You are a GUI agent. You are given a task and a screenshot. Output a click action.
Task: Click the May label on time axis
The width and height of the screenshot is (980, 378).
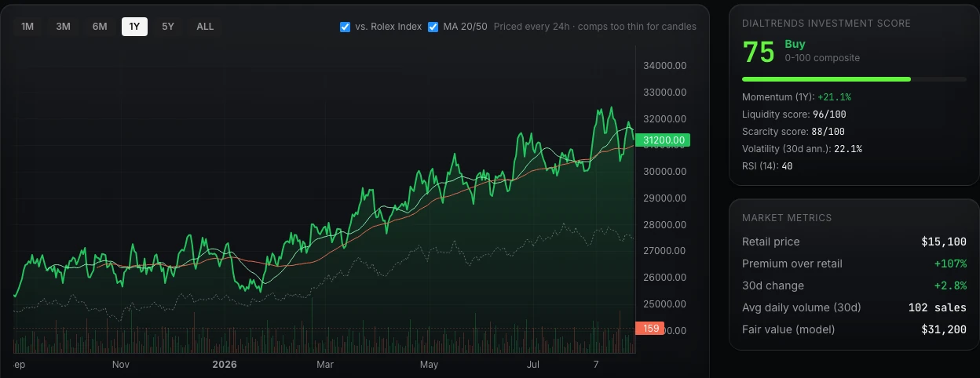[429, 365]
